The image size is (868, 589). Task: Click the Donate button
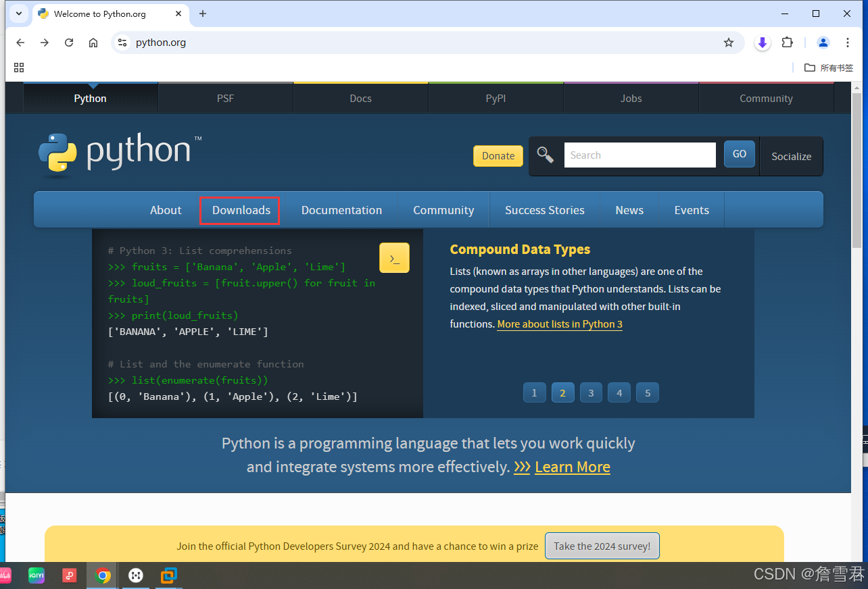click(498, 155)
